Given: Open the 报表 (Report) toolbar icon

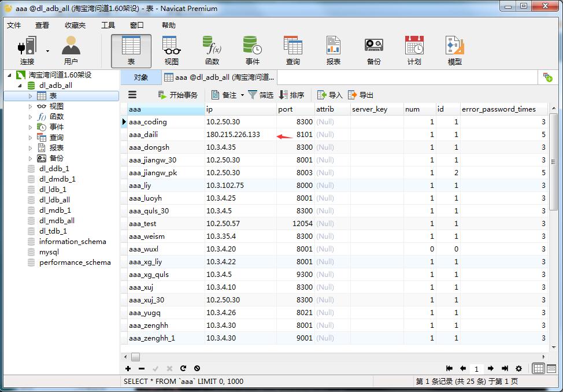Looking at the screenshot, I should (333, 51).
